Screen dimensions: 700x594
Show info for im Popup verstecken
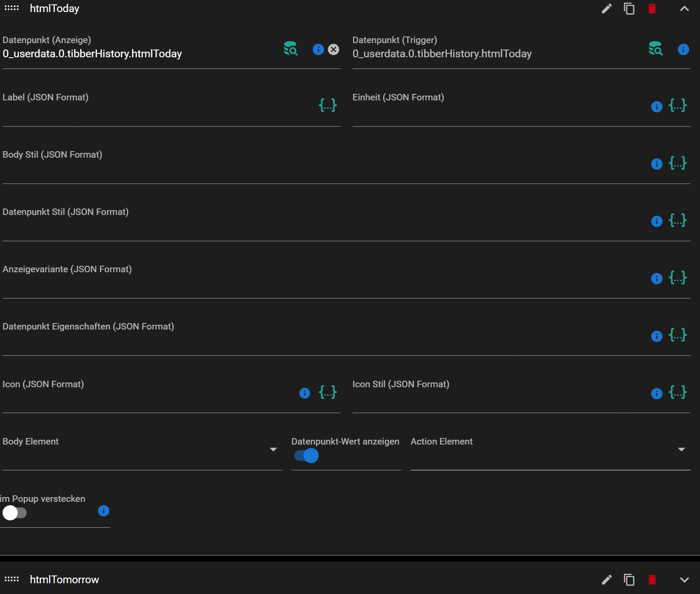point(104,511)
